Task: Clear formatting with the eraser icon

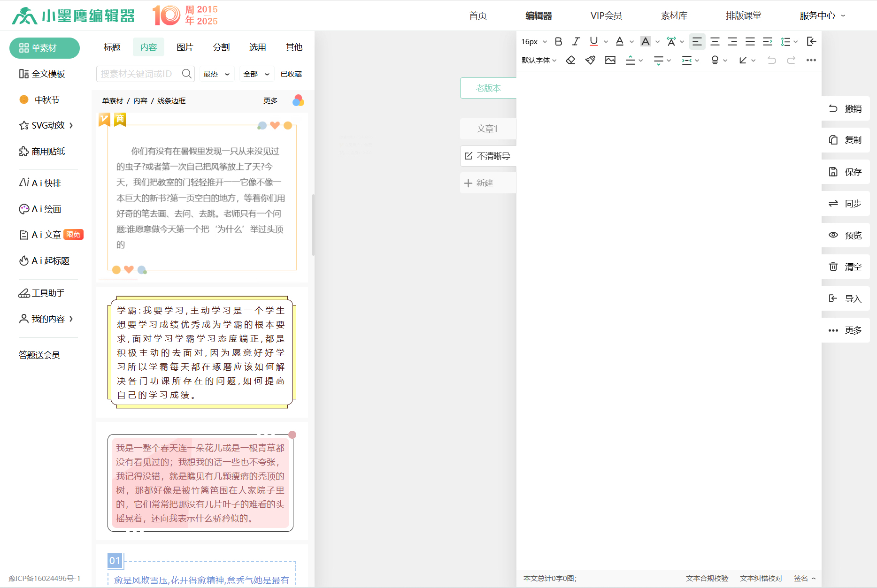Action: pos(570,60)
